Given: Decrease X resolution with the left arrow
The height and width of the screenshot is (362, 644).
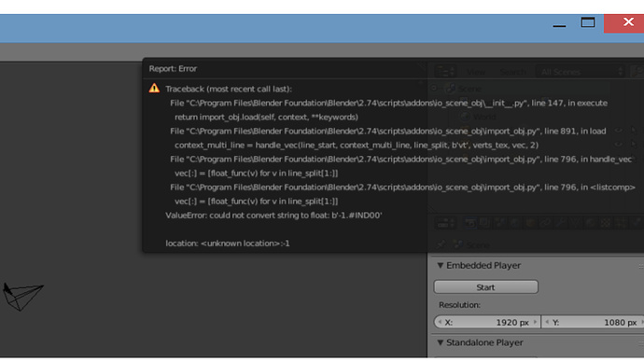Looking at the screenshot, I should pos(440,322).
